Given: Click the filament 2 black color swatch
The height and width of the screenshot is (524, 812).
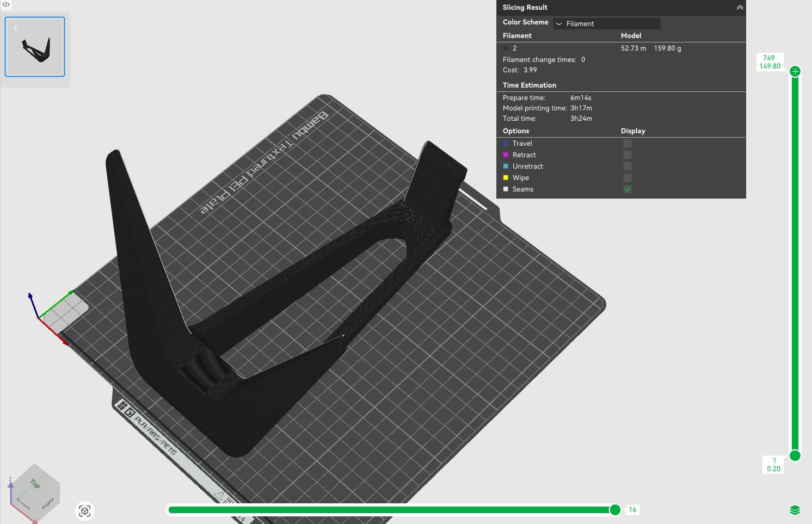Looking at the screenshot, I should click(x=506, y=48).
